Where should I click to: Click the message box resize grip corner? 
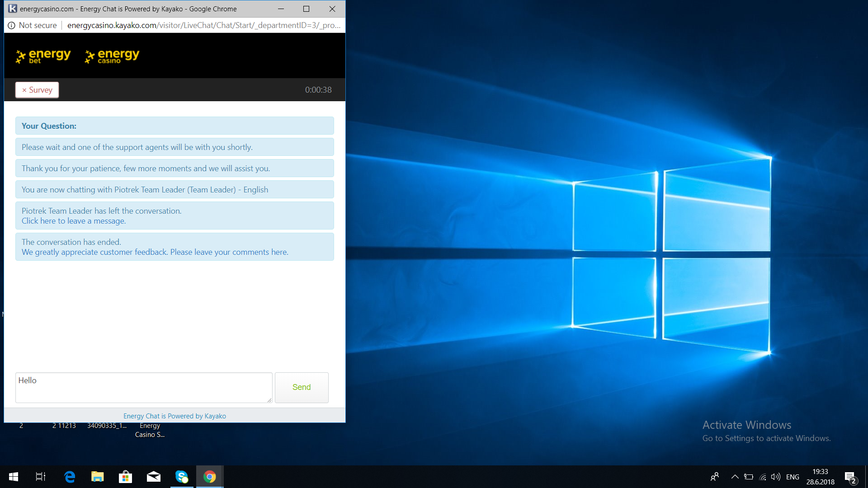pos(269,400)
